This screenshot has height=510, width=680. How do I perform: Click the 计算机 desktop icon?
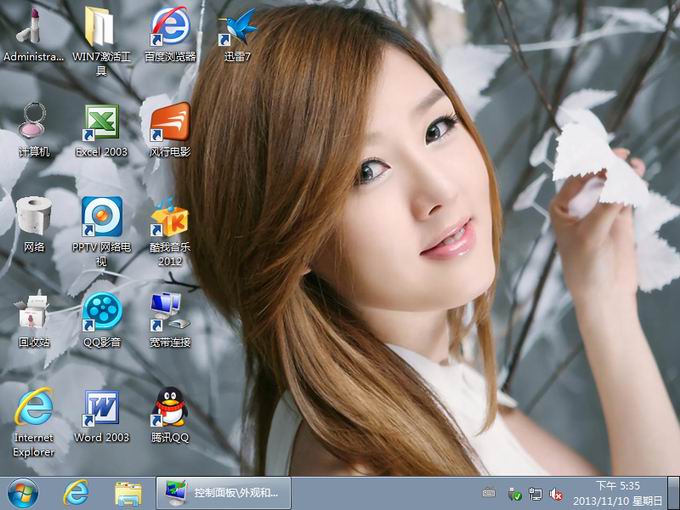[34, 123]
